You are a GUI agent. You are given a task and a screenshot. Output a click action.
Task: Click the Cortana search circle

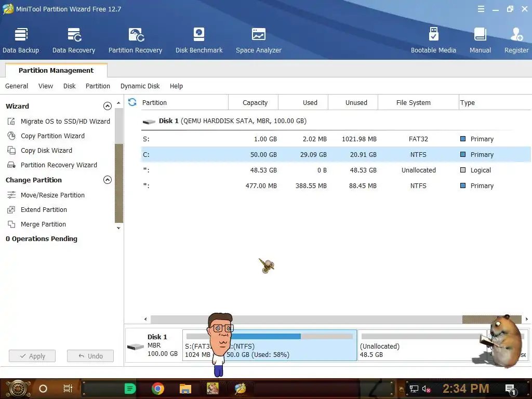[x=43, y=389]
